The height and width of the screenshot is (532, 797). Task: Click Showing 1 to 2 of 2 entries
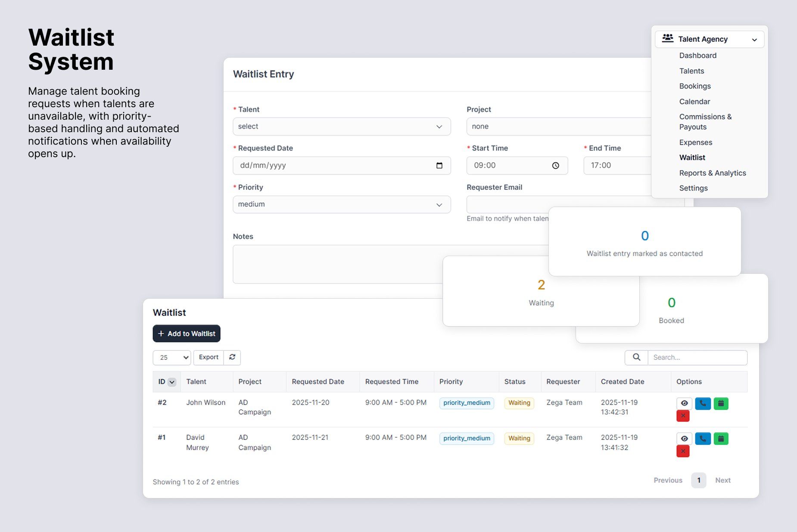tap(196, 482)
